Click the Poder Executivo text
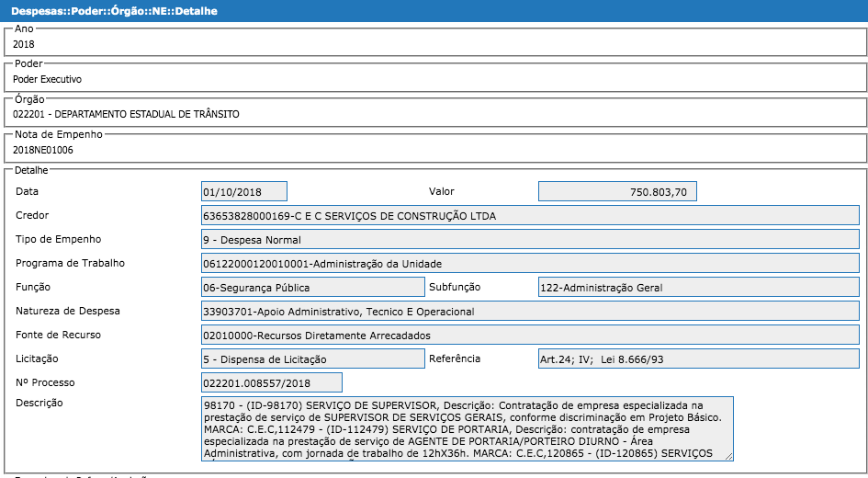 coord(48,80)
